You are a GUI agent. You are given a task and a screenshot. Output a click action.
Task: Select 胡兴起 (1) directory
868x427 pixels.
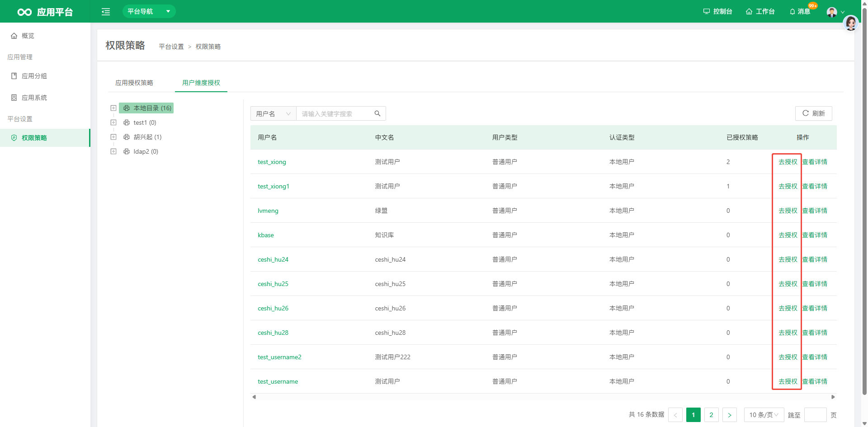142,137
